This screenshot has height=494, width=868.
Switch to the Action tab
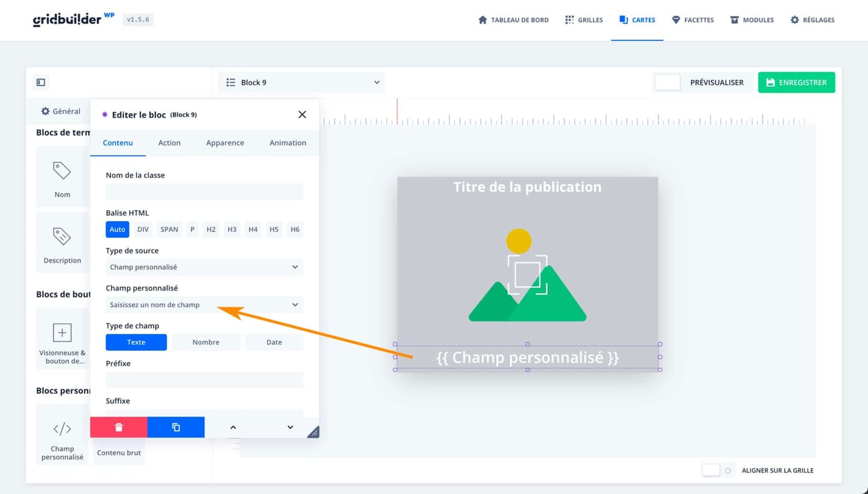169,143
